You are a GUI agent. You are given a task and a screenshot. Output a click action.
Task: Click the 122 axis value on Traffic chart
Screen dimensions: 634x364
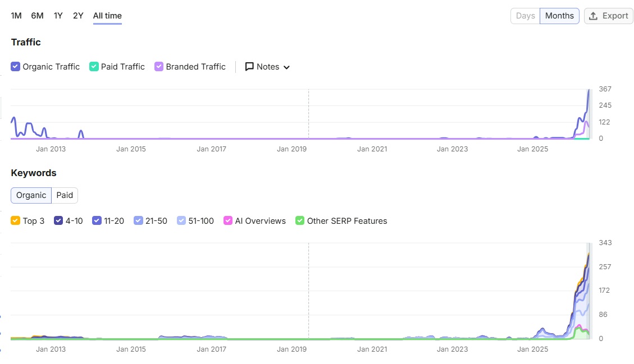tap(604, 122)
